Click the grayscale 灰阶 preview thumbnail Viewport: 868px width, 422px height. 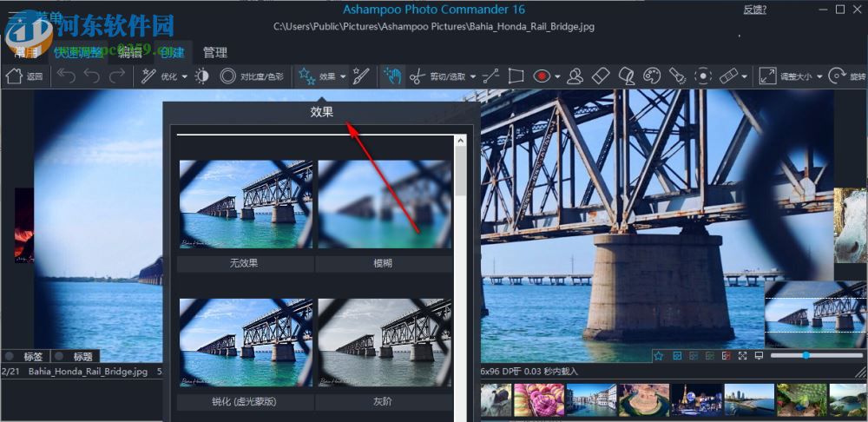click(x=385, y=342)
